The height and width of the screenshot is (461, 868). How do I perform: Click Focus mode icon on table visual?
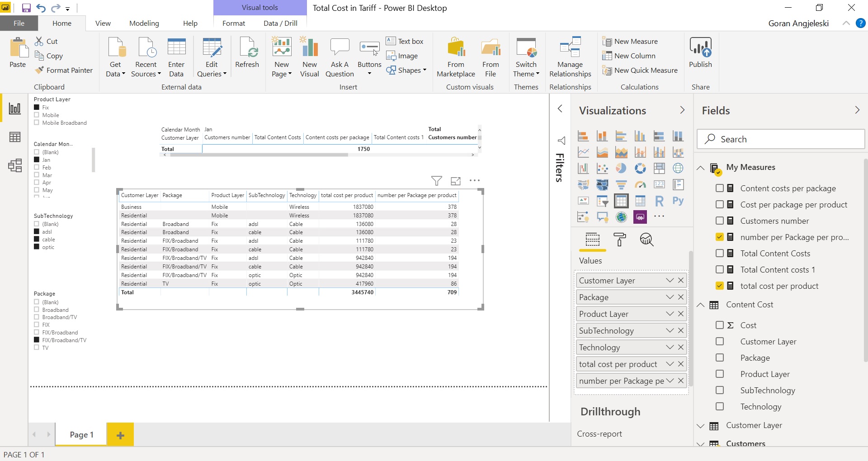click(x=456, y=181)
